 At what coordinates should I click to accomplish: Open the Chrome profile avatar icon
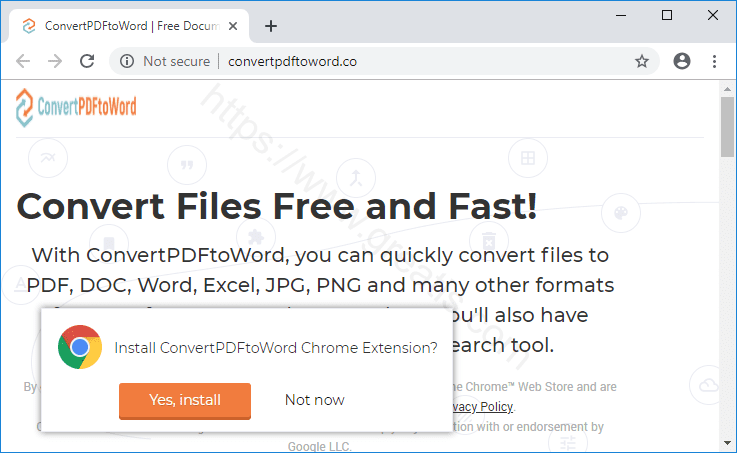tap(682, 61)
